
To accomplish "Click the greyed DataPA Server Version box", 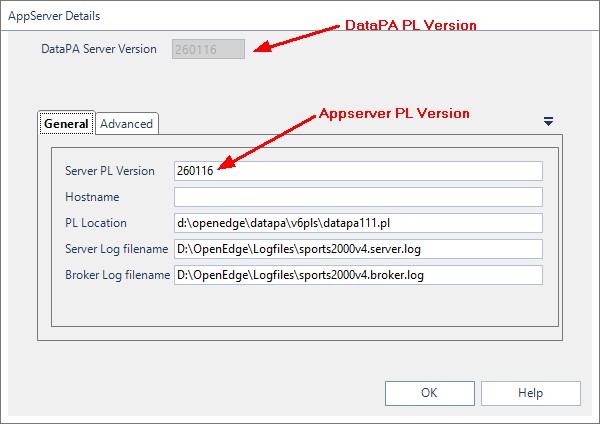I will [x=208, y=49].
